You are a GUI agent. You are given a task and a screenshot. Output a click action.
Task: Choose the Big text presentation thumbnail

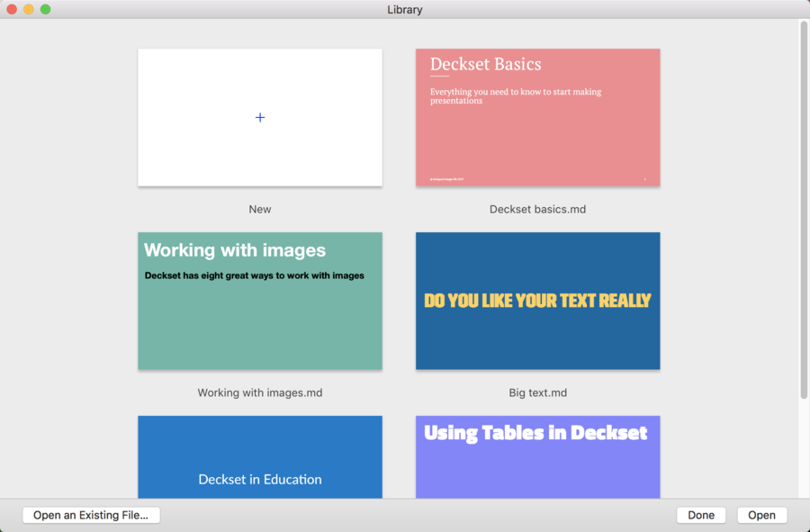[538, 301]
